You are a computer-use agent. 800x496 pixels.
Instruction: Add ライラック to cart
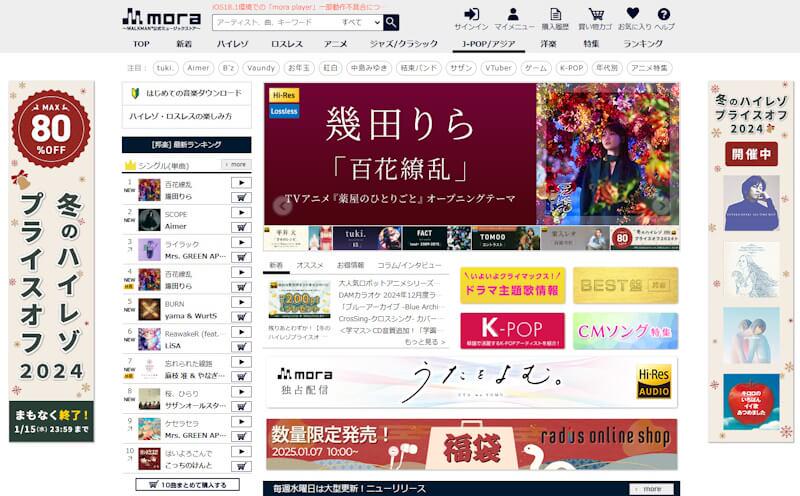click(241, 257)
